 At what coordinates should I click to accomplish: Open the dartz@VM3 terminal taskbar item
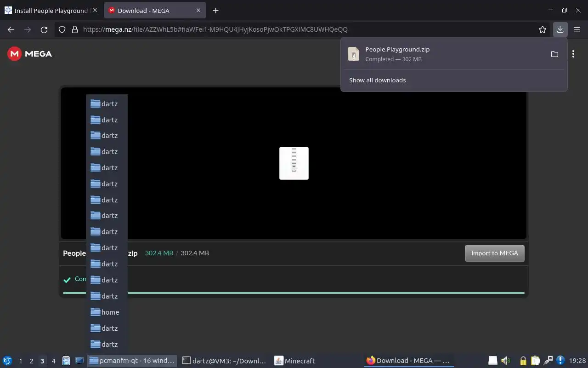point(225,361)
